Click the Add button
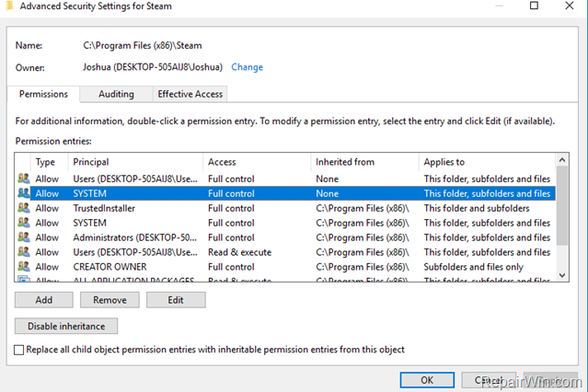 44,300
